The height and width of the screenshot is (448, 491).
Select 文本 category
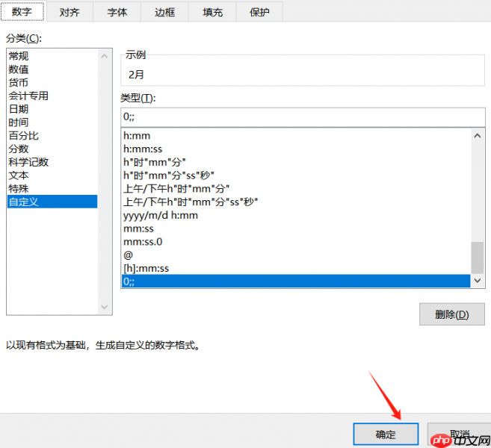point(52,175)
